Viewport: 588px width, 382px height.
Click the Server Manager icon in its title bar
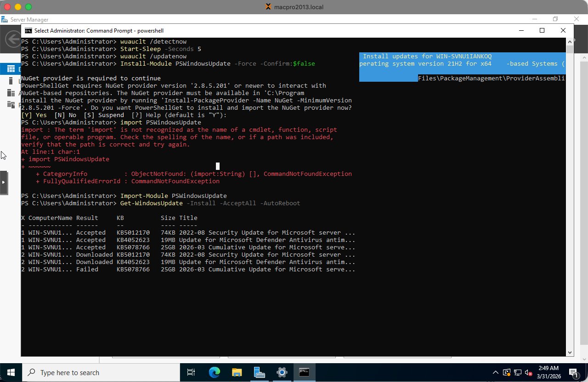point(5,19)
